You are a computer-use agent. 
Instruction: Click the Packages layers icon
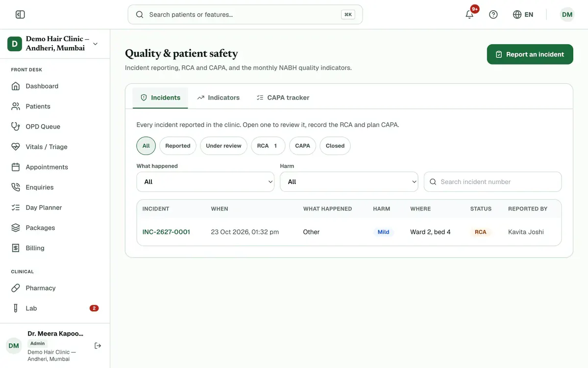tap(16, 228)
